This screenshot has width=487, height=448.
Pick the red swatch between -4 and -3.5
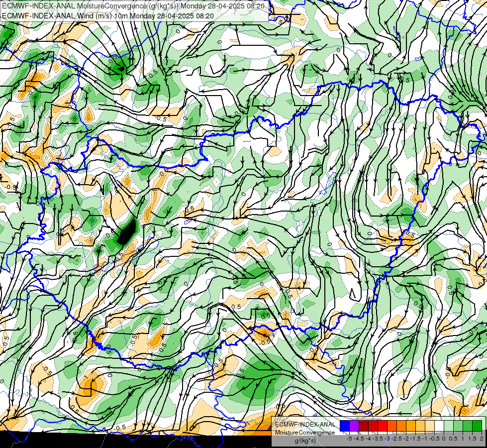[x=373, y=426]
